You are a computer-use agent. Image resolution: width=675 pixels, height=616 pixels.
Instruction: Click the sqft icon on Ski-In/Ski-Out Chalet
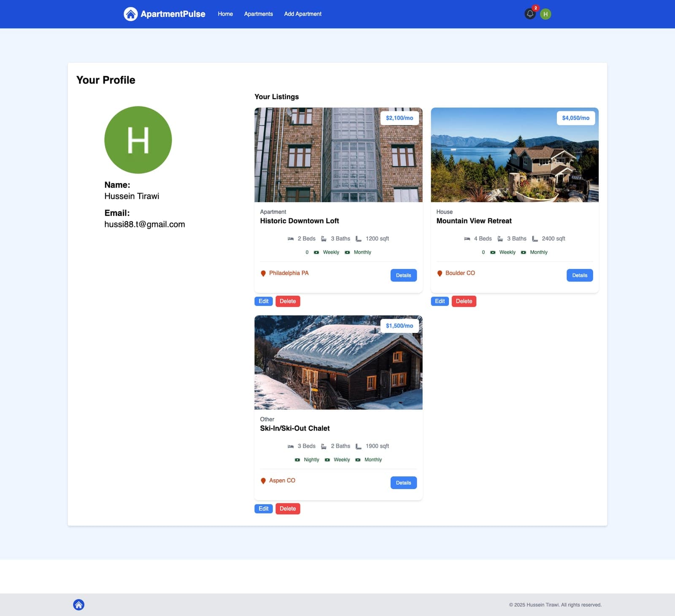(x=359, y=446)
